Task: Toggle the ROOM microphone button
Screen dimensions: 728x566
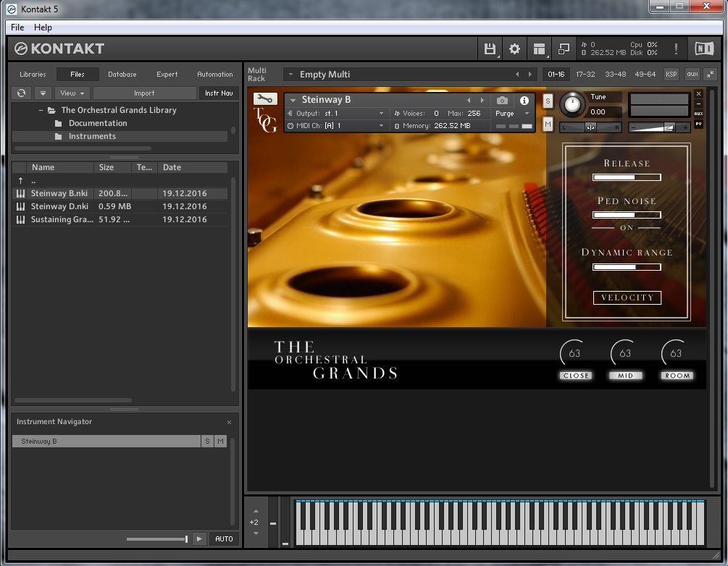Action: tap(677, 376)
